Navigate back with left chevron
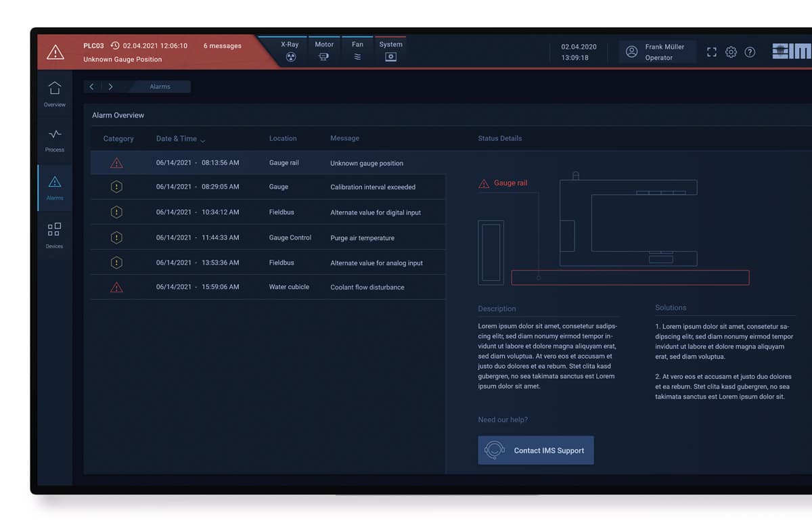 [x=92, y=87]
